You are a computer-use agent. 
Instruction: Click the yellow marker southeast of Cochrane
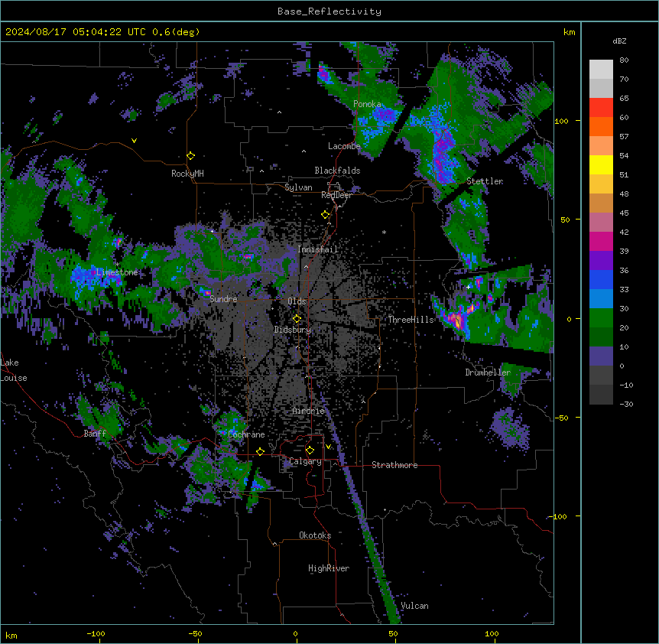(260, 451)
